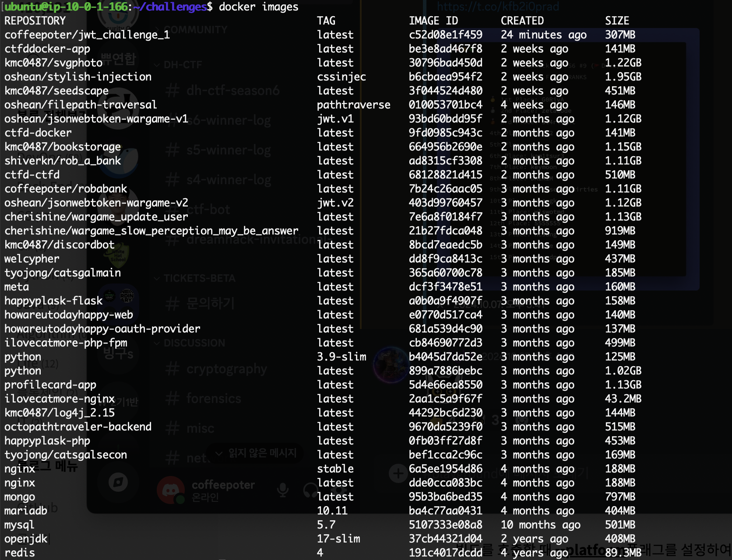The image size is (732, 560).
Task: Click the nginx stable tag
Action: [x=335, y=469]
